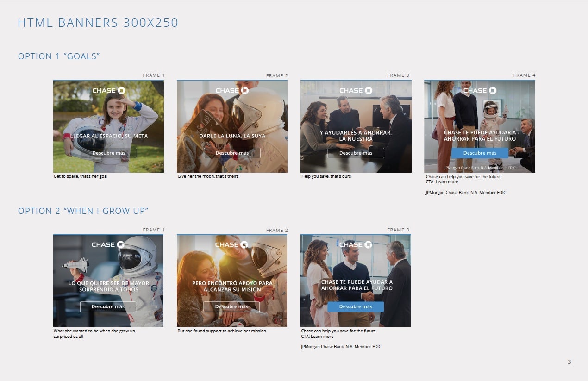Click the "FRAME 3" label in the Option 2 row
This screenshot has height=381, width=588.
pyautogui.click(x=398, y=230)
